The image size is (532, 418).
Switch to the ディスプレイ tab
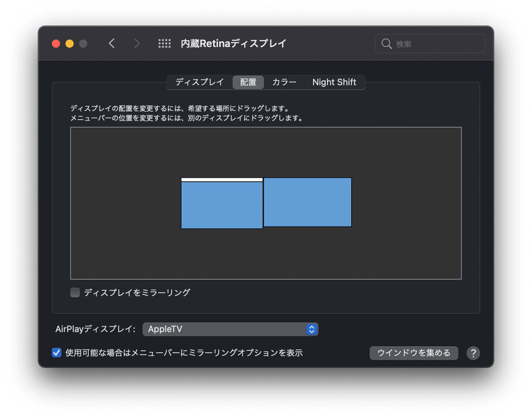click(199, 82)
